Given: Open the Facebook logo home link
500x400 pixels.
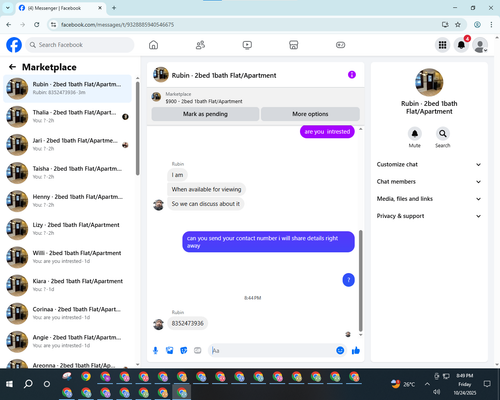Looking at the screenshot, I should click(14, 45).
